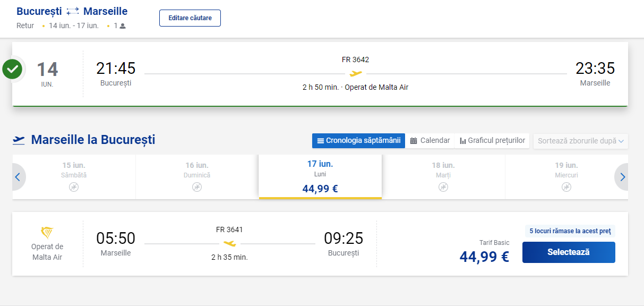
Task: Click the Editare căutare button
Action: (x=190, y=18)
